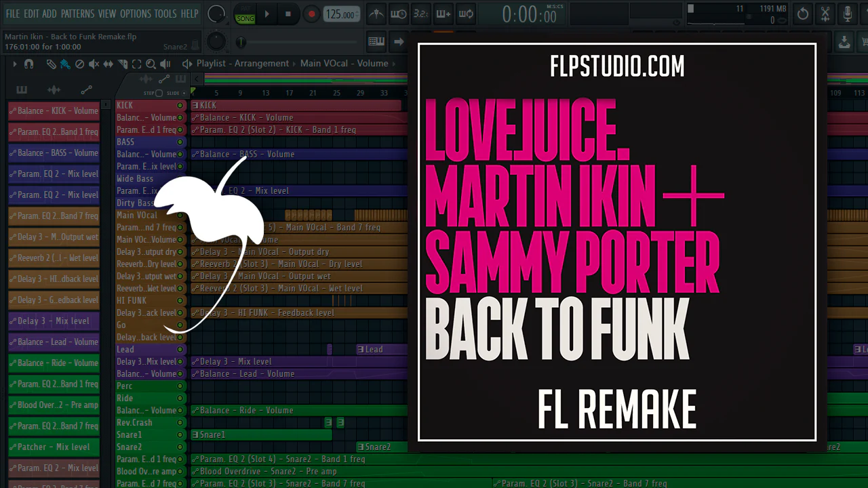Click the master volume knob
868x488 pixels.
216,14
